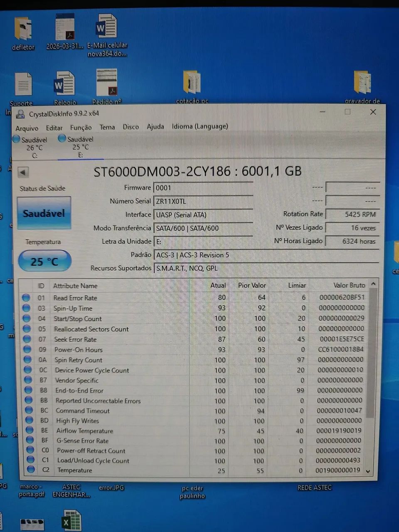Image resolution: width=399 pixels, height=532 pixels.
Task: Click the status dot for Spin Retry Count
Action: click(x=27, y=359)
